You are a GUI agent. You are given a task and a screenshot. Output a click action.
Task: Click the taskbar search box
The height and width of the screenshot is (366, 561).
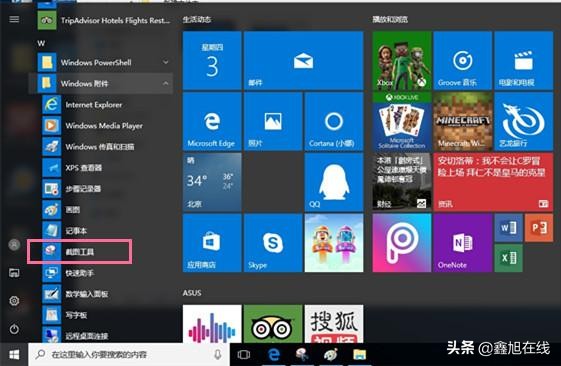[x=129, y=355]
